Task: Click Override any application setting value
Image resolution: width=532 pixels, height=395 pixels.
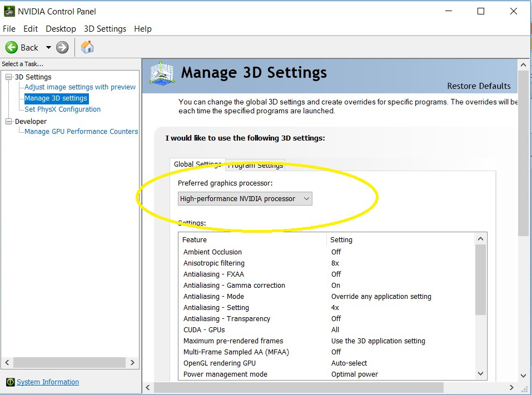Action: (x=381, y=297)
